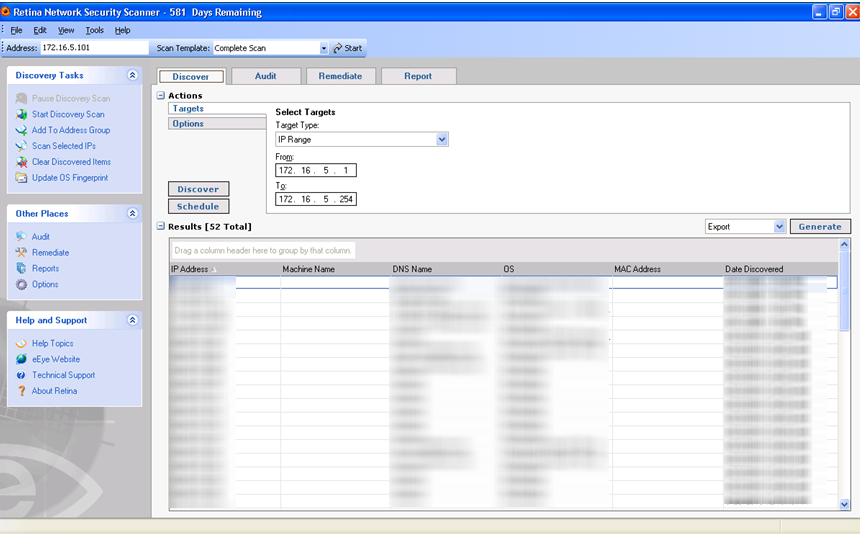
Task: Switch to the Discover tab
Action: pyautogui.click(x=191, y=76)
